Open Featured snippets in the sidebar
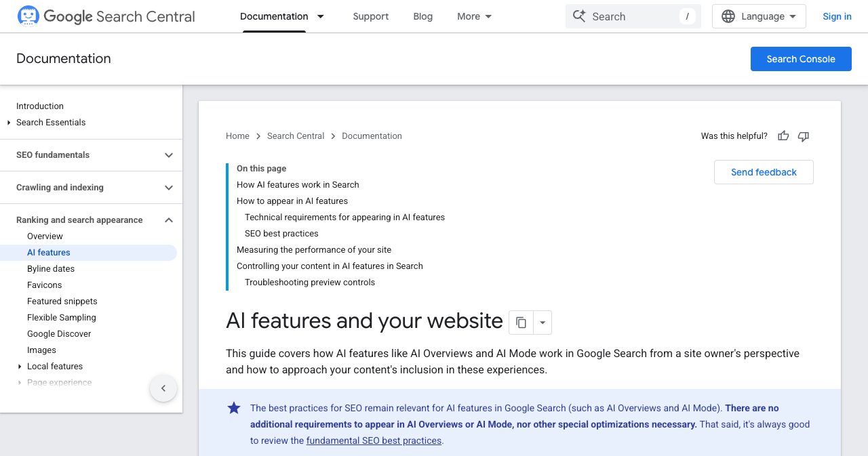 click(62, 302)
